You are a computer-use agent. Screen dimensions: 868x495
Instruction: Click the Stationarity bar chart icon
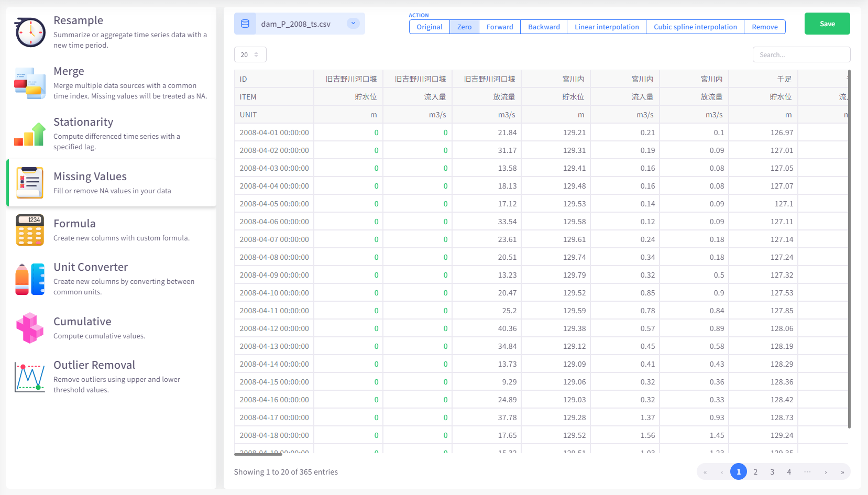tap(30, 134)
